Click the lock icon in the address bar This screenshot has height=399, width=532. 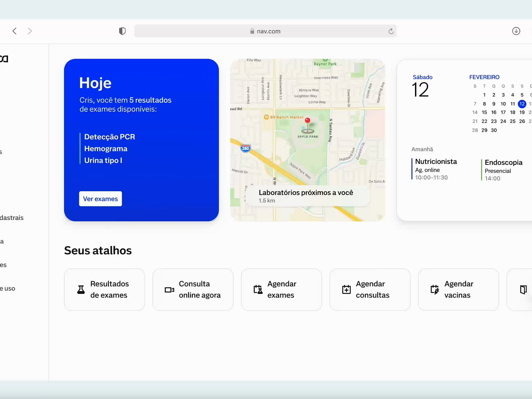click(x=252, y=31)
